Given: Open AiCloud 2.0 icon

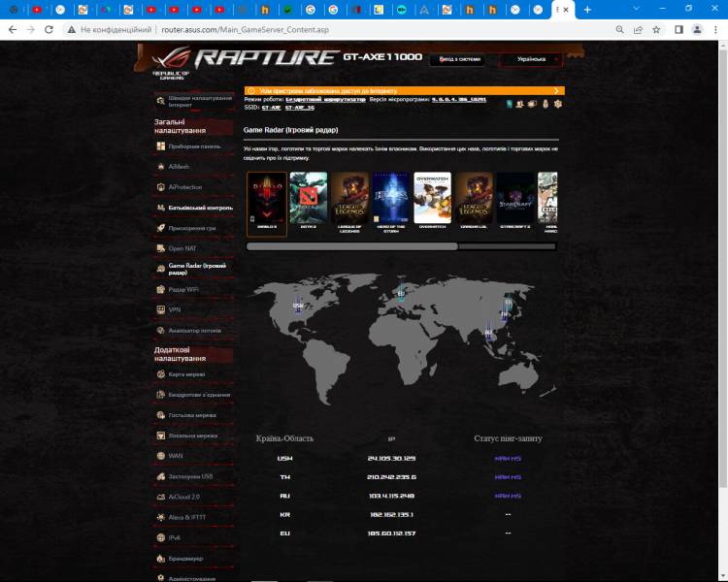Looking at the screenshot, I should click(160, 497).
